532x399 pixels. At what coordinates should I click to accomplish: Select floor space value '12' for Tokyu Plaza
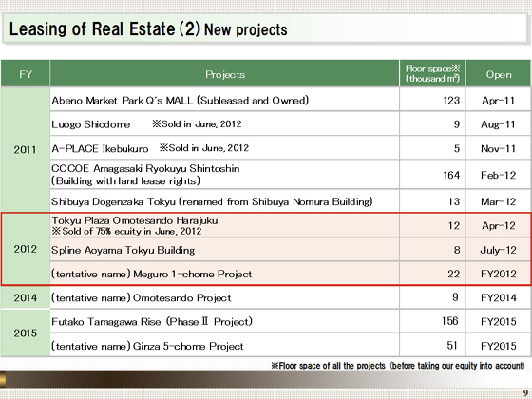(454, 226)
